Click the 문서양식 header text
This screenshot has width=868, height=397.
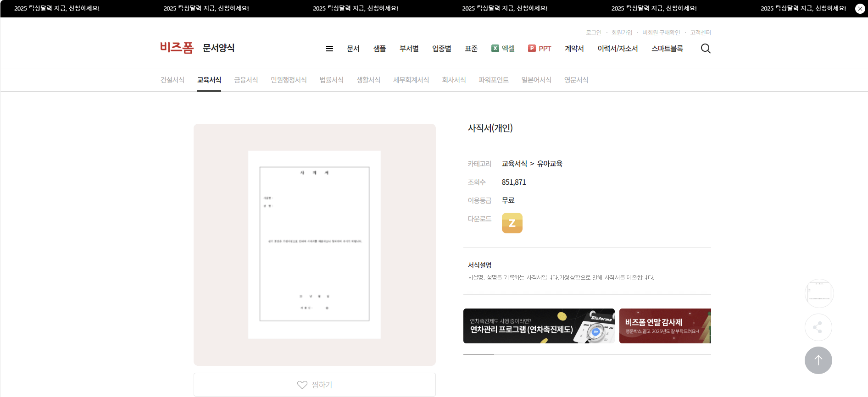click(218, 48)
